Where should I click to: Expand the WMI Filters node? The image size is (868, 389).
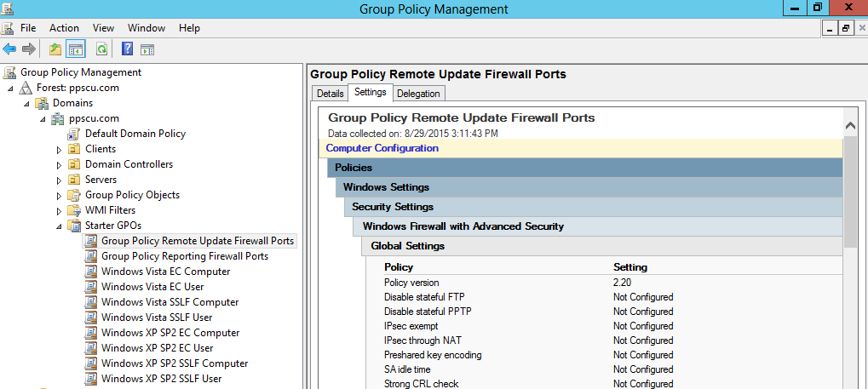pos(60,211)
